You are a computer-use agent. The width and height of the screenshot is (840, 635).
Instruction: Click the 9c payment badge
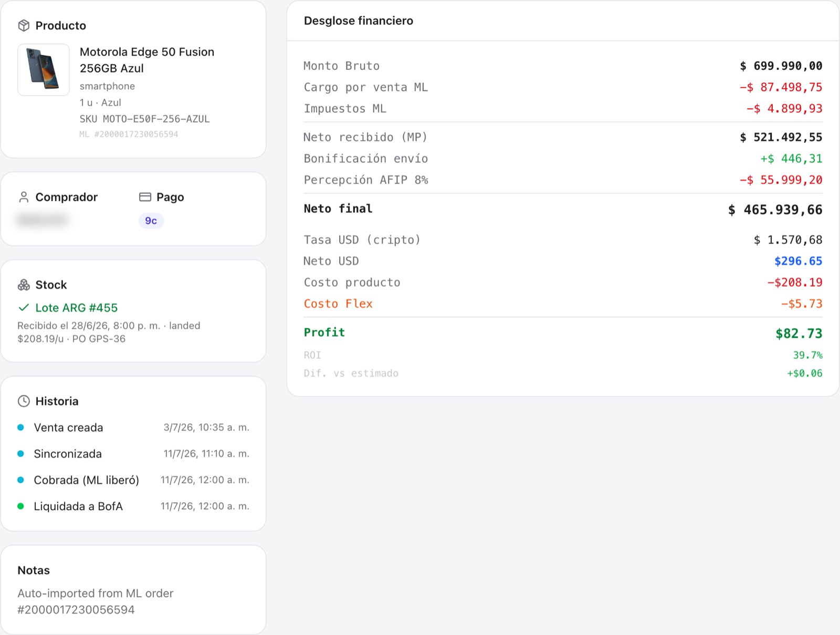(x=151, y=221)
